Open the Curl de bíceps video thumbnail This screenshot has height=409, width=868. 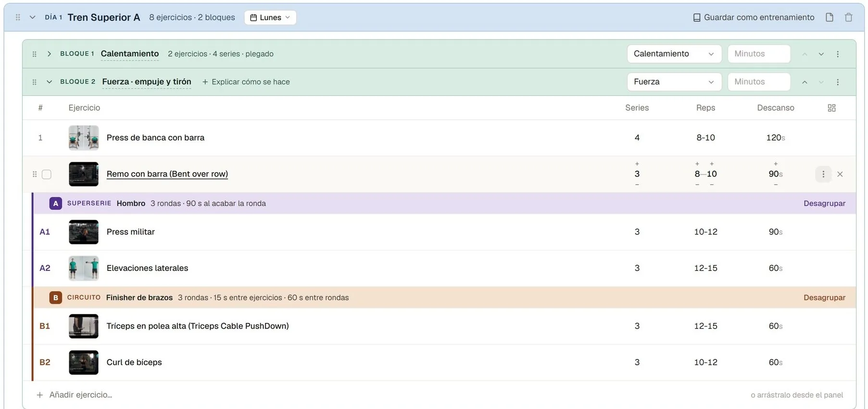(x=84, y=362)
